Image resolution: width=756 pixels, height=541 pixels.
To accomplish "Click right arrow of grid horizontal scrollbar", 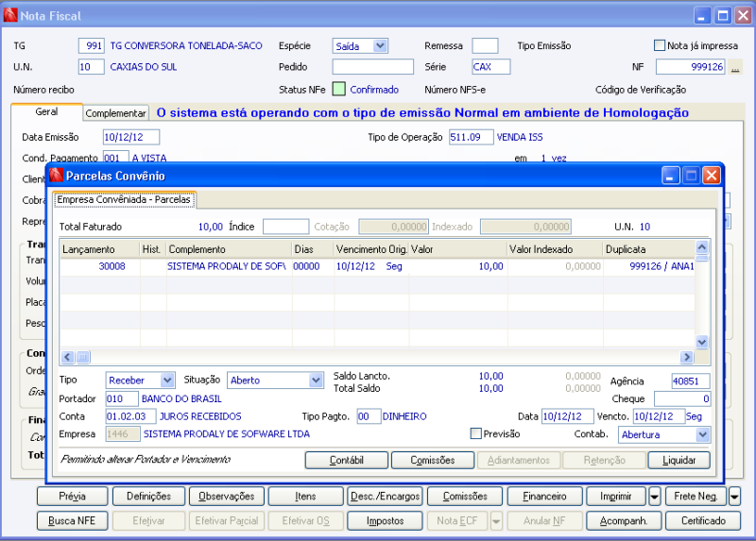I will coord(687,357).
